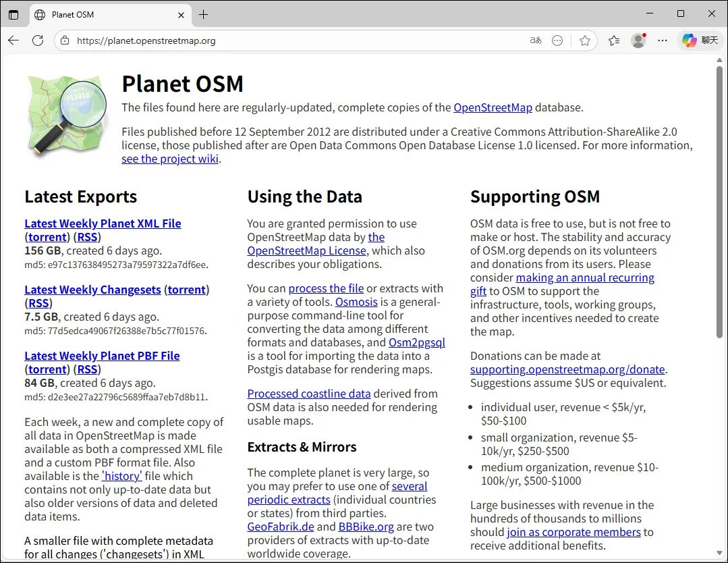728x563 pixels.
Task: Open the tab actions menu icon
Action: coord(13,14)
